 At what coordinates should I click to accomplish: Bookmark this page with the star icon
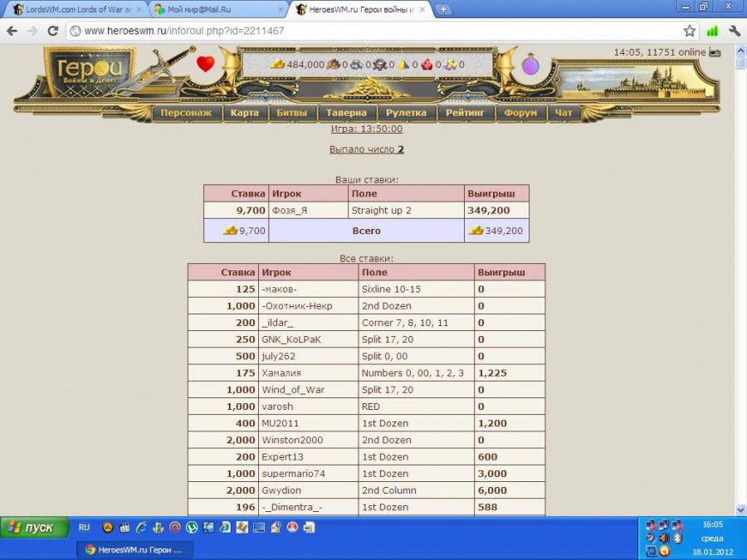click(x=690, y=31)
